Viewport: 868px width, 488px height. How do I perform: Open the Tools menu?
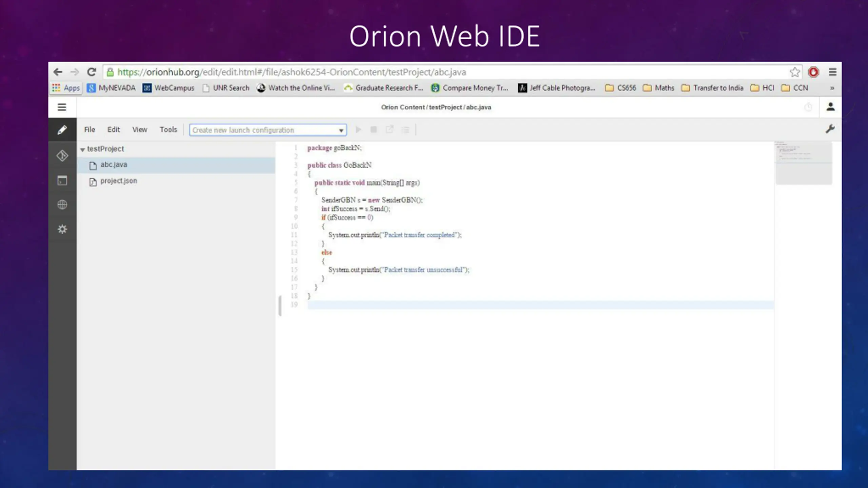pyautogui.click(x=169, y=129)
